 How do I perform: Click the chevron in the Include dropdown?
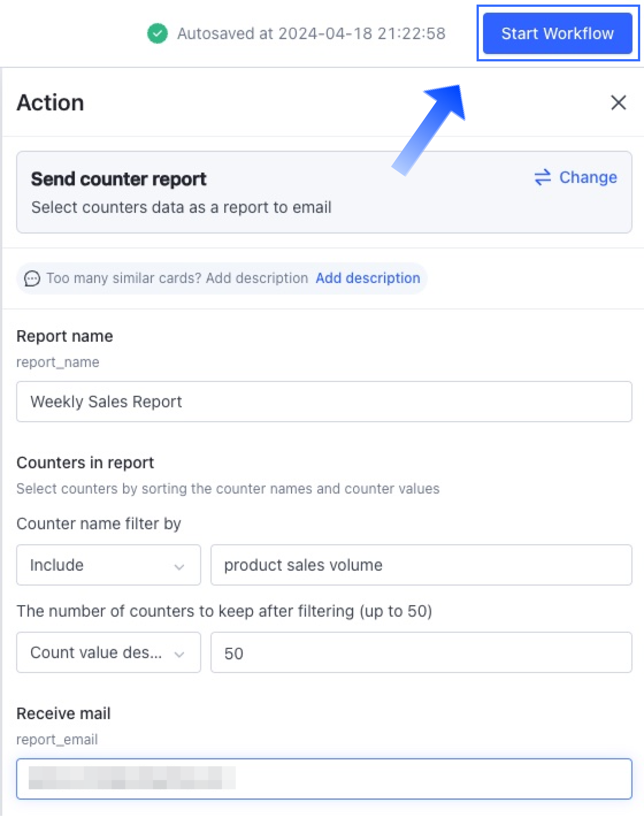pyautogui.click(x=179, y=567)
